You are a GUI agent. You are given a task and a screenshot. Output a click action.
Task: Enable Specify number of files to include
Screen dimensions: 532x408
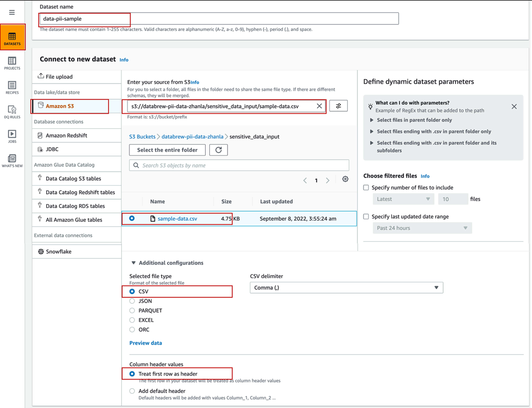pos(366,188)
